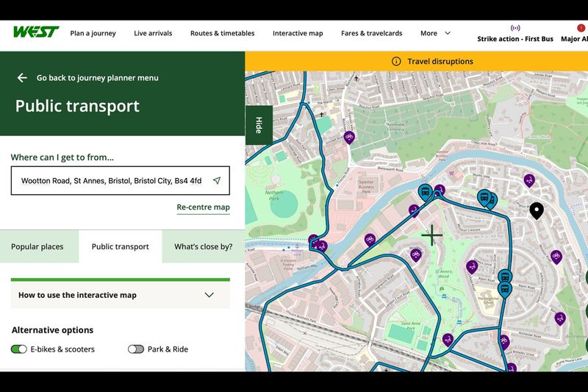Screen dimensions: 588x392
Task: Click the Wootton Road address input field
Action: pyautogui.click(x=110, y=181)
